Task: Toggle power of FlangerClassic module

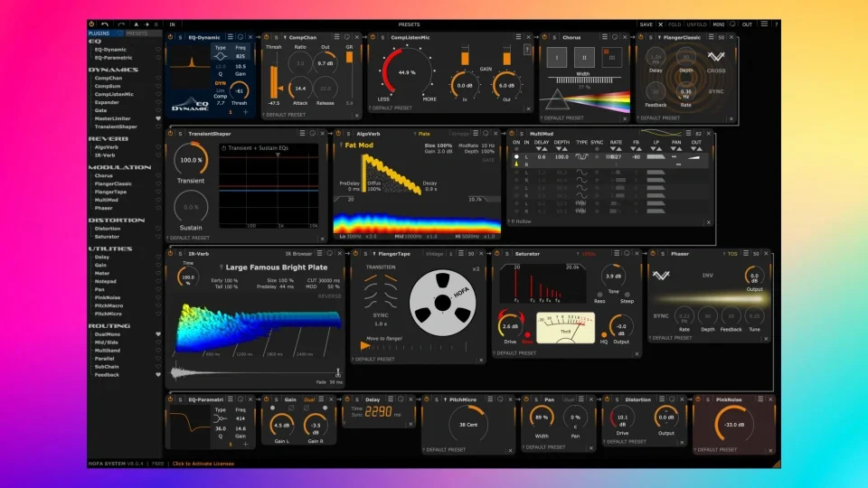Action: point(641,37)
